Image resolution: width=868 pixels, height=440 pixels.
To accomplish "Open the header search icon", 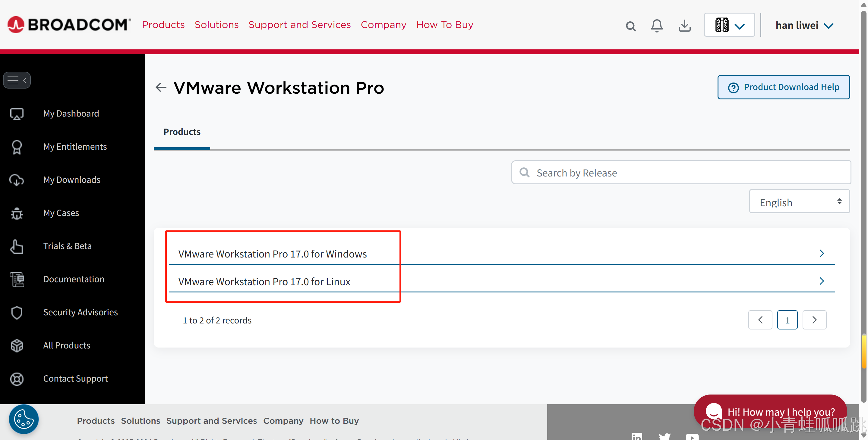I will pos(631,25).
